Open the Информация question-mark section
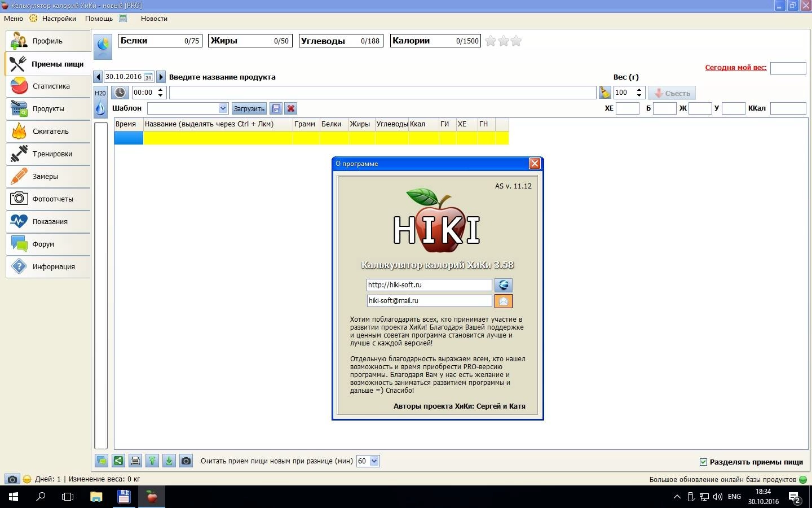The width and height of the screenshot is (812, 508). pyautogui.click(x=48, y=266)
